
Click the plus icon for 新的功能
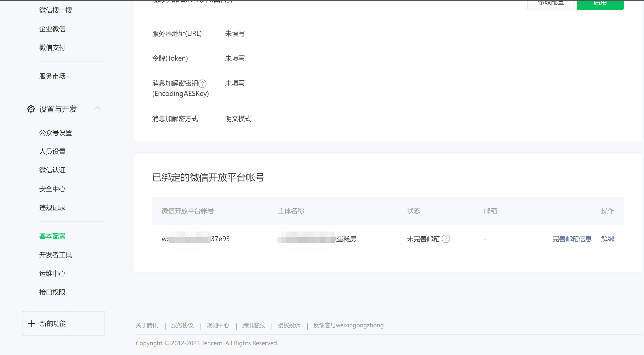31,323
